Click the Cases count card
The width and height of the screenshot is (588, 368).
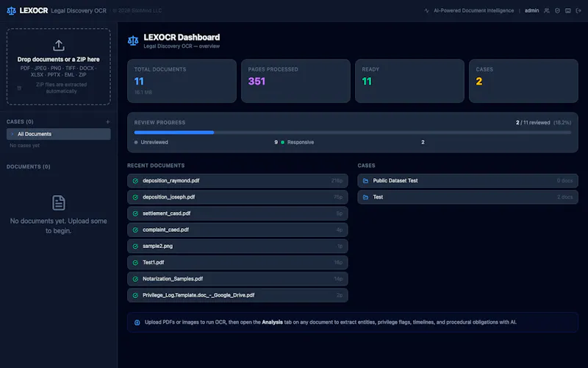(523, 81)
